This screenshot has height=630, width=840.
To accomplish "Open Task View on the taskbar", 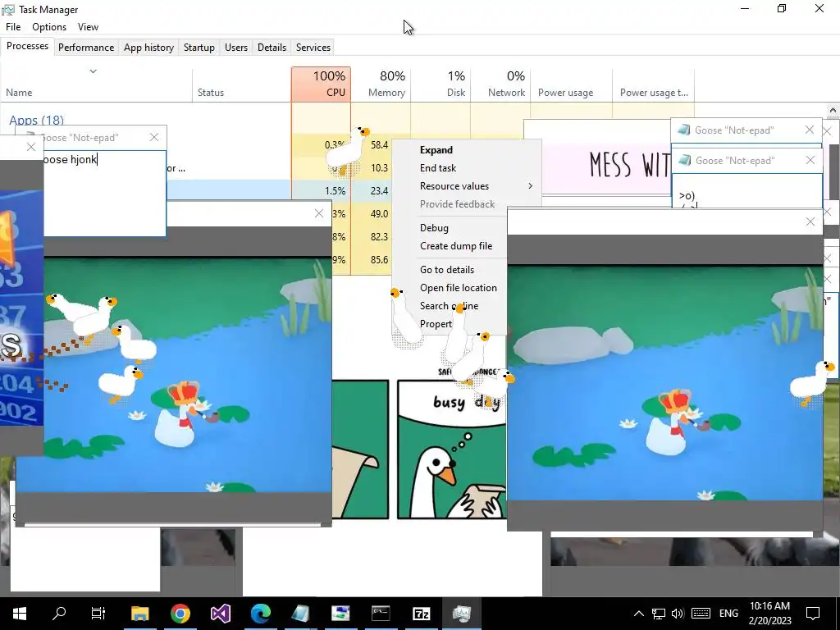I will click(x=98, y=613).
